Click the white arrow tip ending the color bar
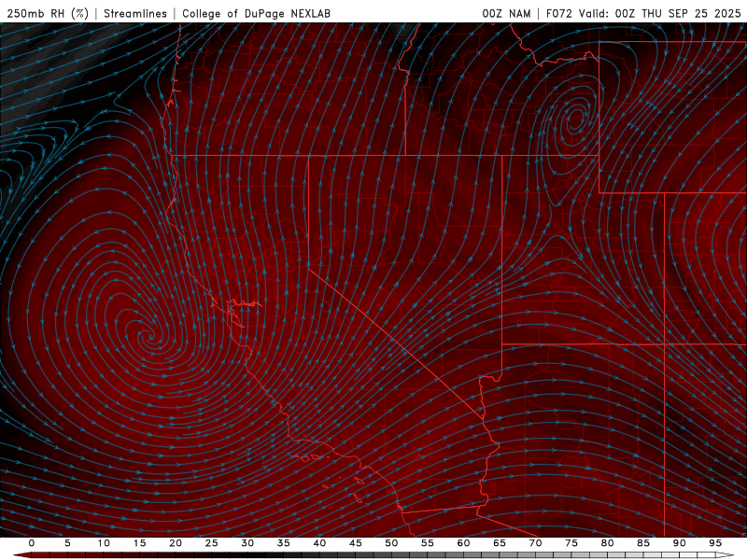This screenshot has width=747, height=560. 726,555
